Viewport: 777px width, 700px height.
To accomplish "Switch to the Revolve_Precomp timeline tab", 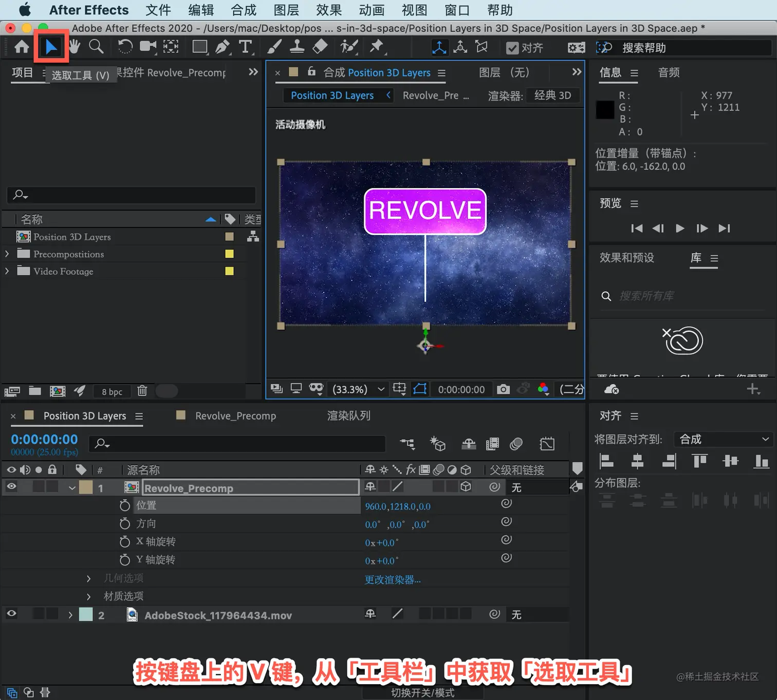I will click(235, 416).
